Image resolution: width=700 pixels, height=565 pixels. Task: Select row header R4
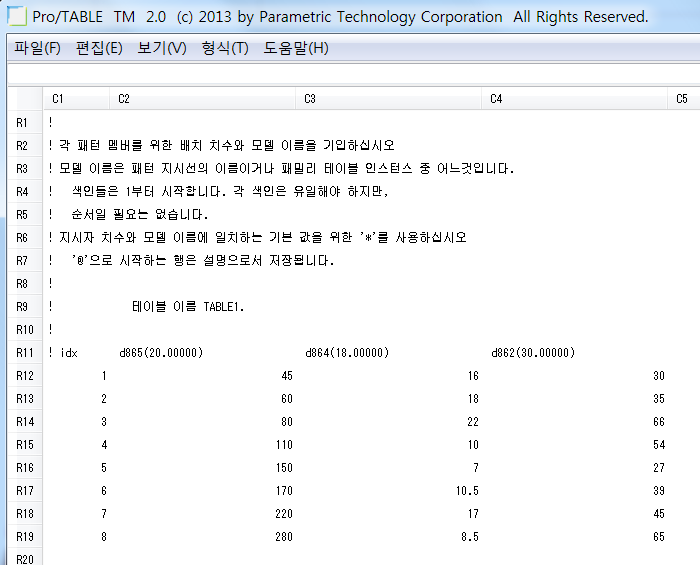point(25,191)
